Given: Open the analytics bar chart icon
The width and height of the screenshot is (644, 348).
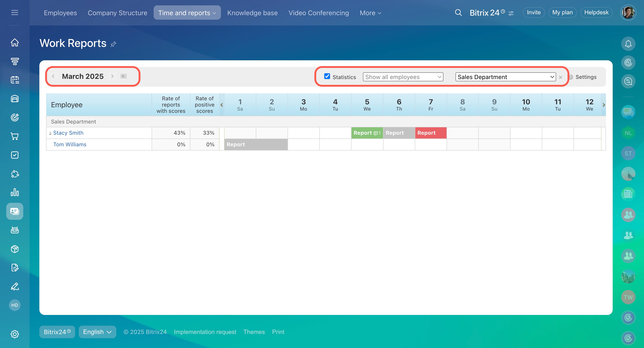Looking at the screenshot, I should pos(15,193).
